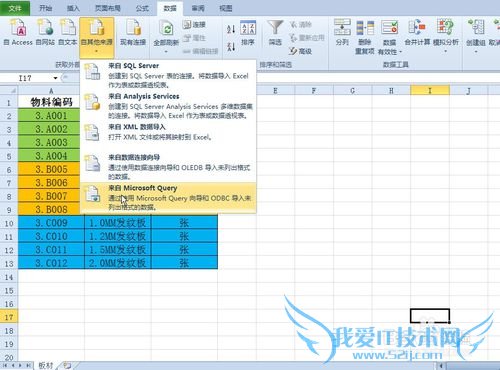Open the 排序 sort dialog icon
The height and width of the screenshot is (370, 500).
248,33
